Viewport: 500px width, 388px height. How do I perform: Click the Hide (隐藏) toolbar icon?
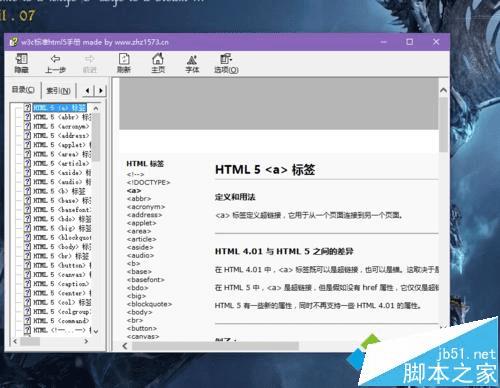22,63
